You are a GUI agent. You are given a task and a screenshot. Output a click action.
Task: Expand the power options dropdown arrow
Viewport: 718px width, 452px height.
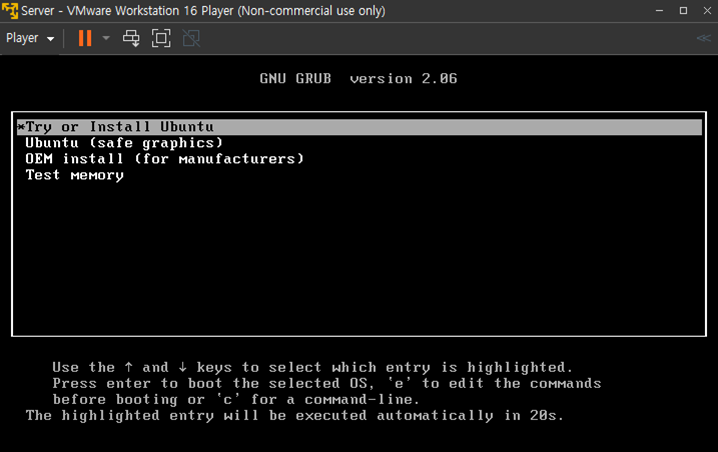pos(106,38)
